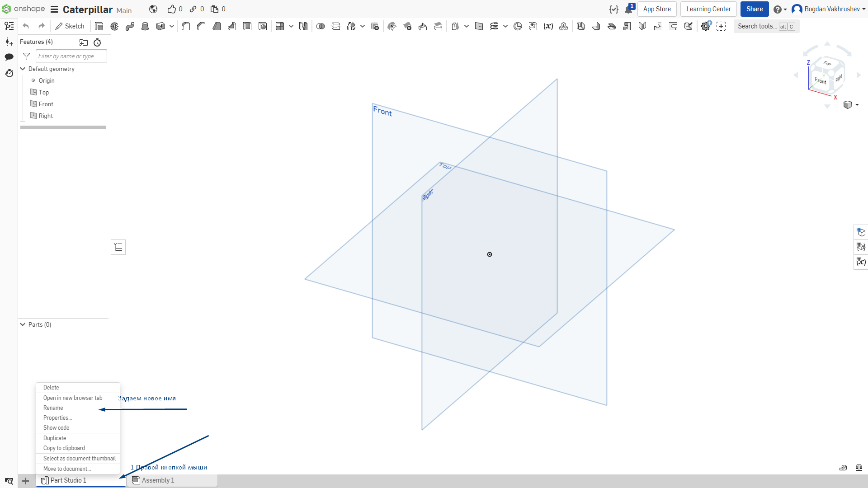
Task: Open the notifications bell icon
Action: (x=629, y=9)
